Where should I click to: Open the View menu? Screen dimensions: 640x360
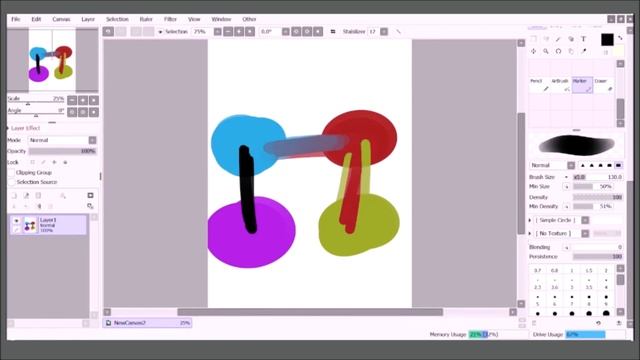click(194, 19)
